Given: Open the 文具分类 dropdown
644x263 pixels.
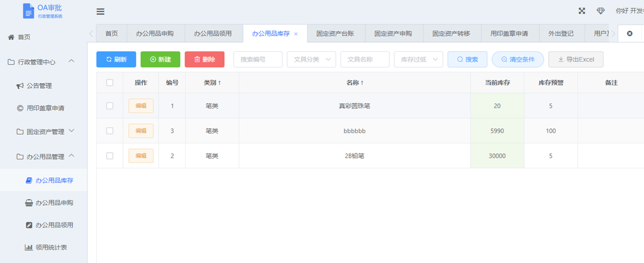Looking at the screenshot, I should [x=311, y=59].
